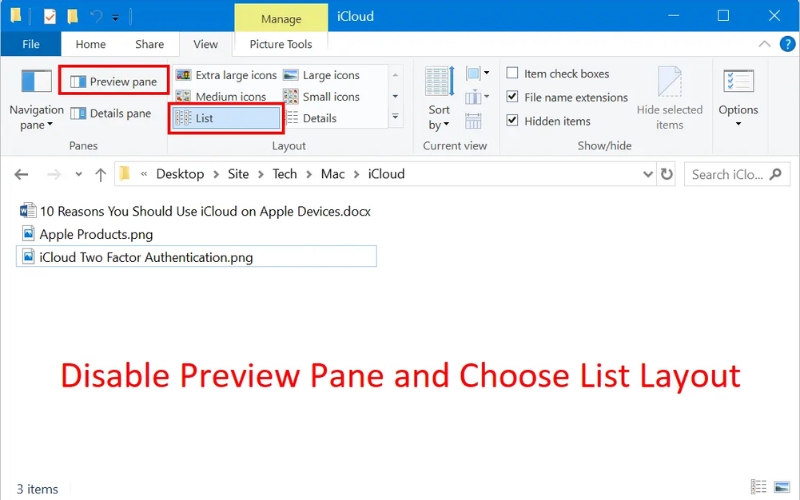This screenshot has height=500, width=800.
Task: Choose the List layout option
Action: [x=226, y=118]
